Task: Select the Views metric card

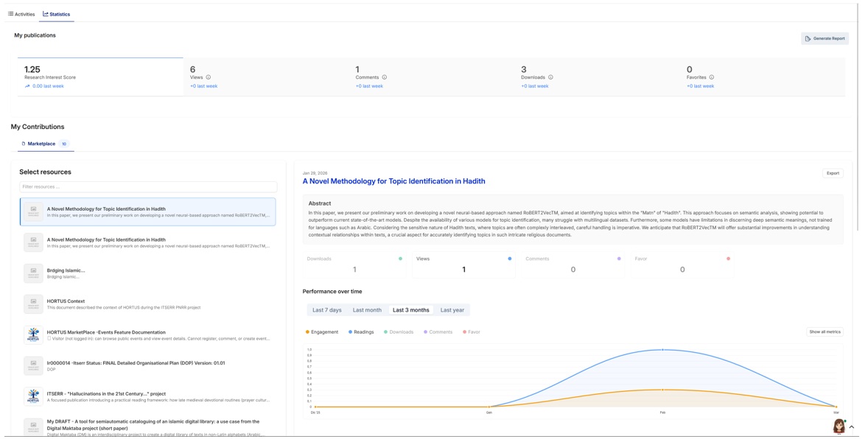Action: tap(463, 264)
